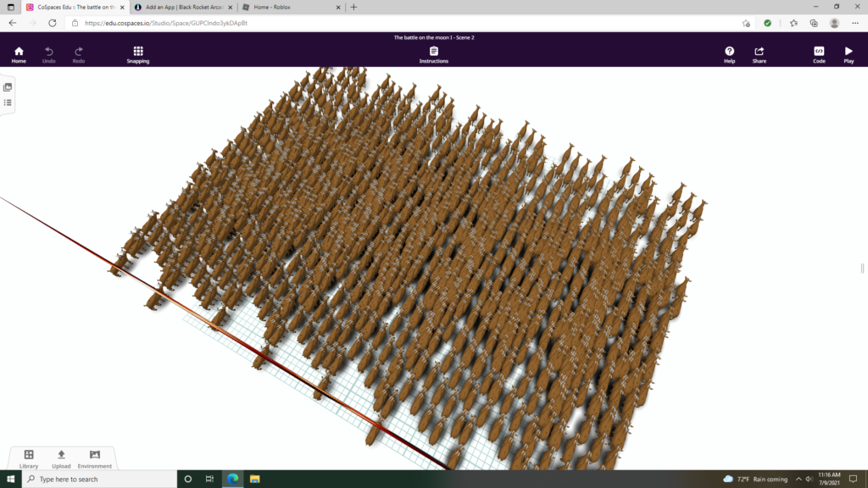Open the object list icon
Viewport: 868px width, 488px height.
click(x=8, y=103)
